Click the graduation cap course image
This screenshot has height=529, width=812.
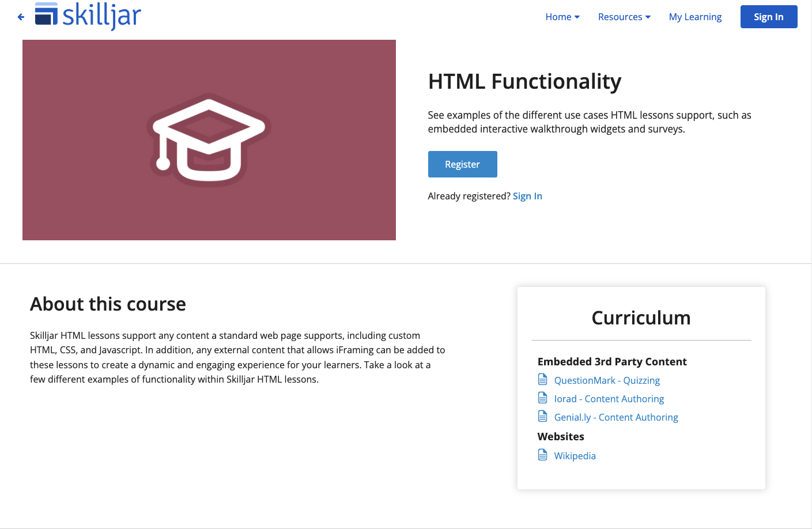tap(209, 139)
